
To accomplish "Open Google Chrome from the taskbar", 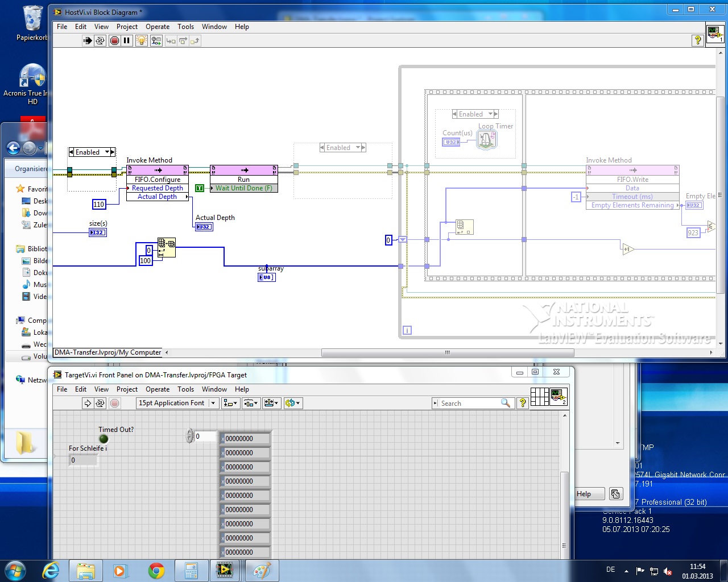I will tap(156, 571).
